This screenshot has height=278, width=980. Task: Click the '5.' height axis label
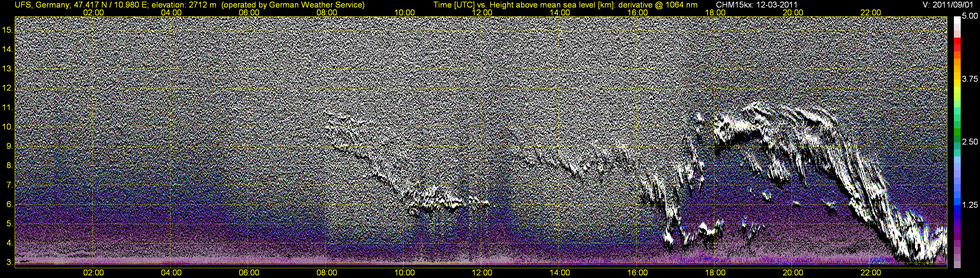[9, 224]
